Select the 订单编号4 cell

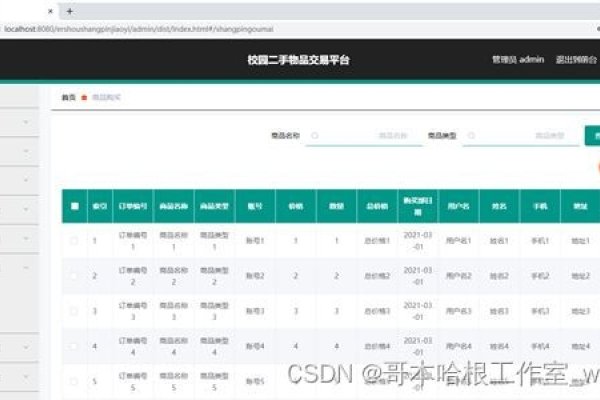click(133, 346)
